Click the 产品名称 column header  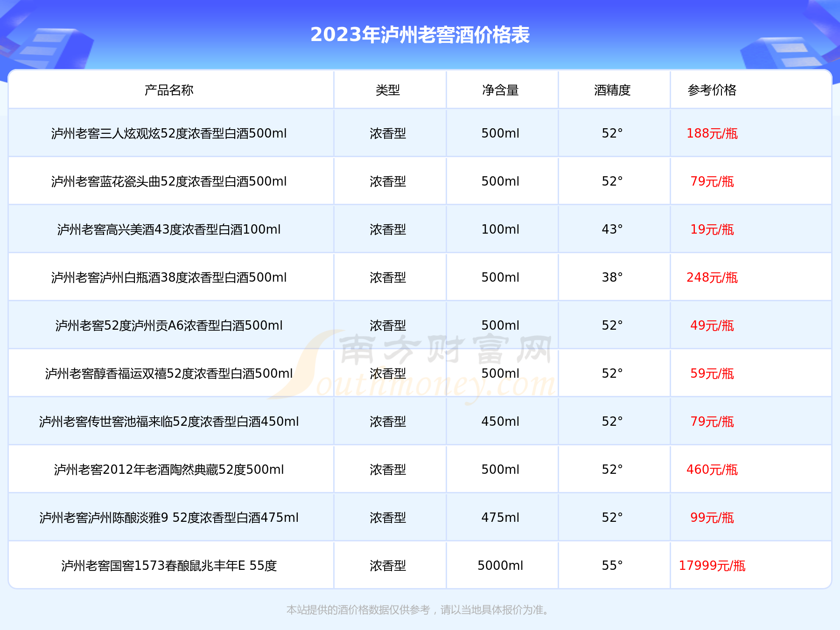point(169,90)
